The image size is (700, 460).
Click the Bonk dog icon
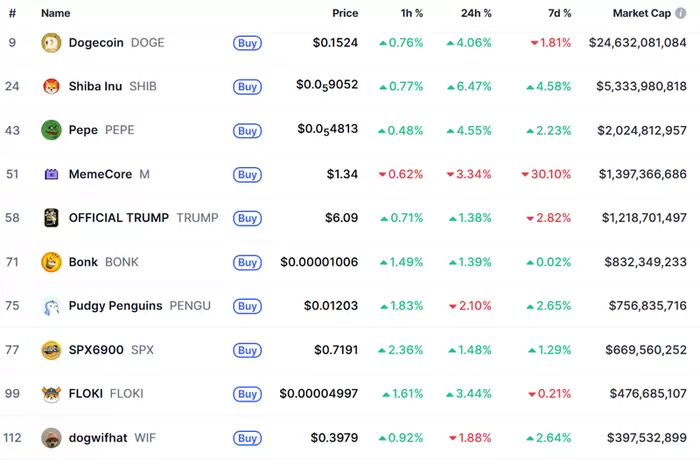(x=51, y=262)
